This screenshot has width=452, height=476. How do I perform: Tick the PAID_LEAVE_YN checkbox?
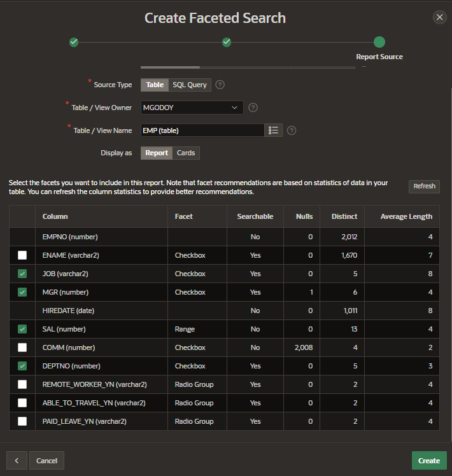coord(22,421)
